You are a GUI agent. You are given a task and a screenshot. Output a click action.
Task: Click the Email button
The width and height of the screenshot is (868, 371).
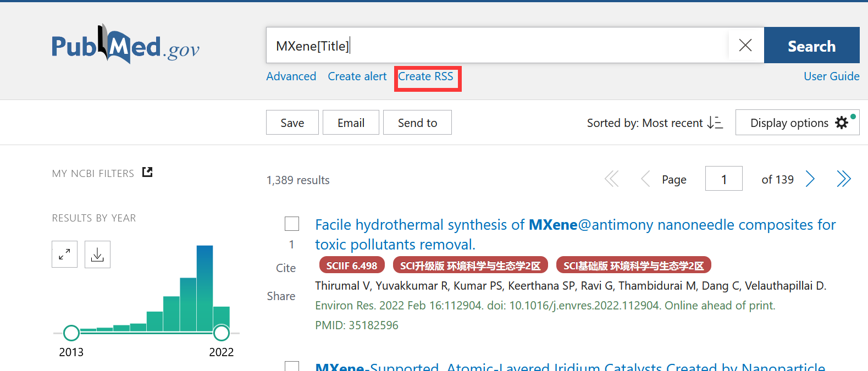click(351, 123)
